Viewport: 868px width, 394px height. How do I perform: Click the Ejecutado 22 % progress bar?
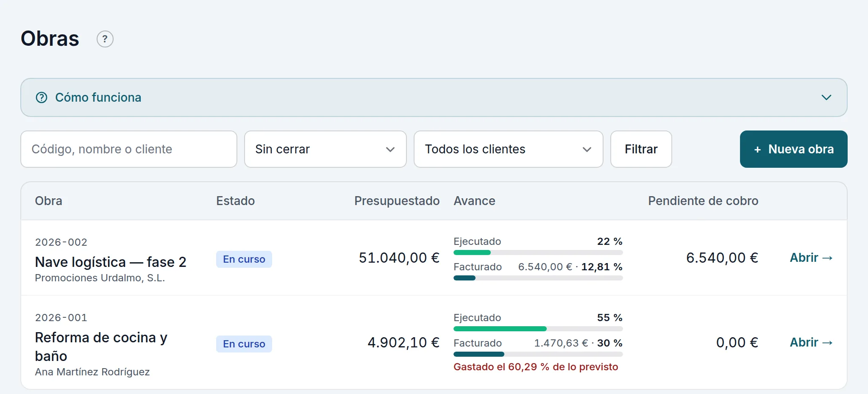tap(538, 252)
